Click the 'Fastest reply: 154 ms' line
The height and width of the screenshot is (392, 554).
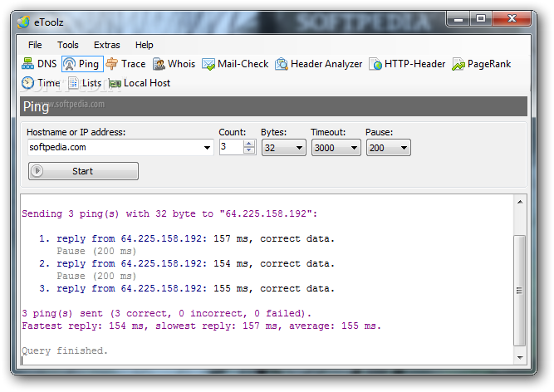tap(201, 326)
